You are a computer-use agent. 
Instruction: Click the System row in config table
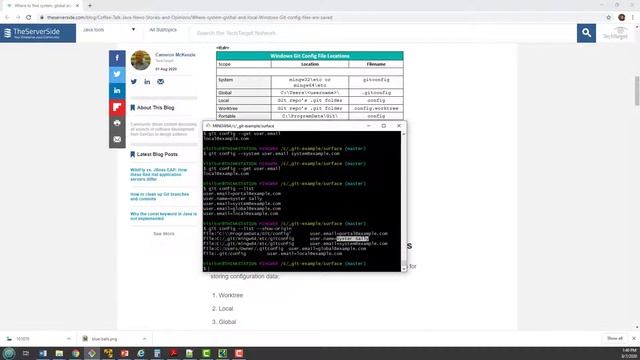(x=310, y=82)
